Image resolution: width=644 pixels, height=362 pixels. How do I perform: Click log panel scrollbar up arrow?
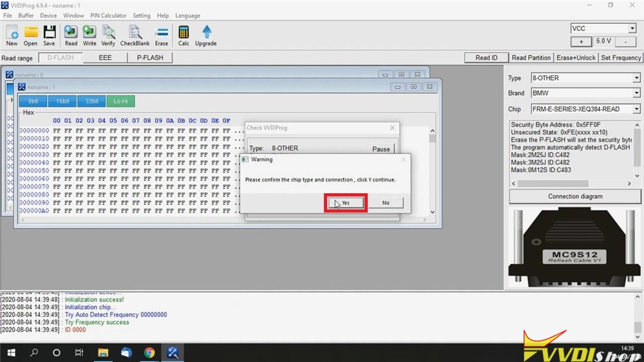pos(638,296)
